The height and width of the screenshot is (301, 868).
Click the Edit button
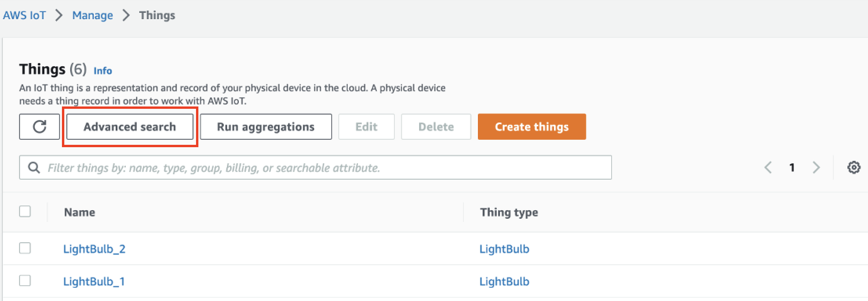(x=366, y=127)
